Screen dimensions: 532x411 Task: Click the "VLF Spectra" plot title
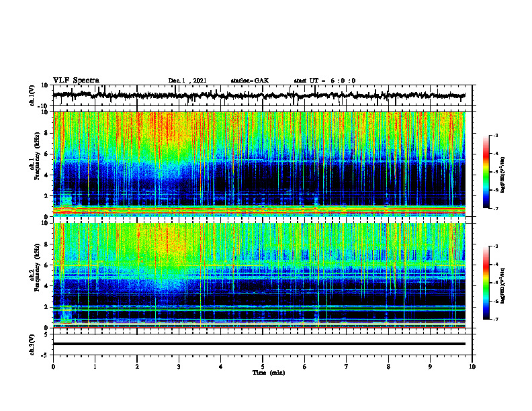tap(76, 81)
